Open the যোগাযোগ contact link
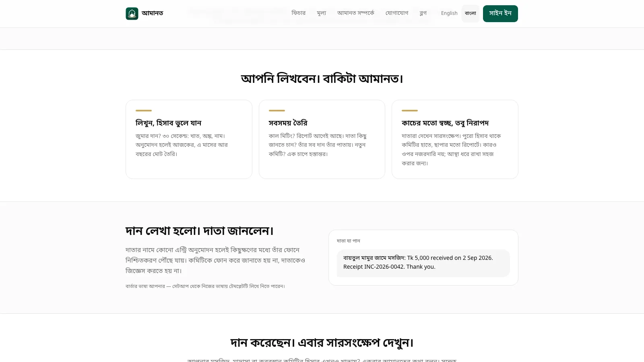Image resolution: width=644 pixels, height=362 pixels. tap(397, 13)
